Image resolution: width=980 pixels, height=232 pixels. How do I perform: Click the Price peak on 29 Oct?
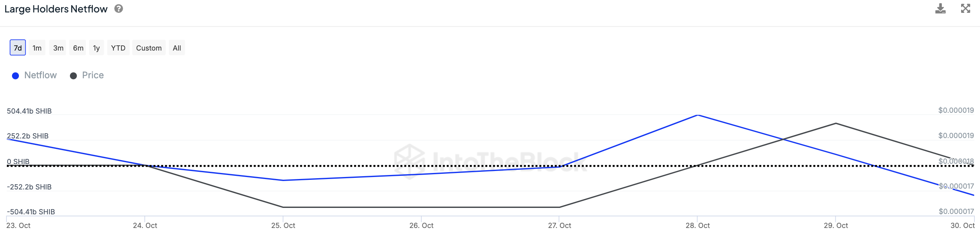(836, 123)
